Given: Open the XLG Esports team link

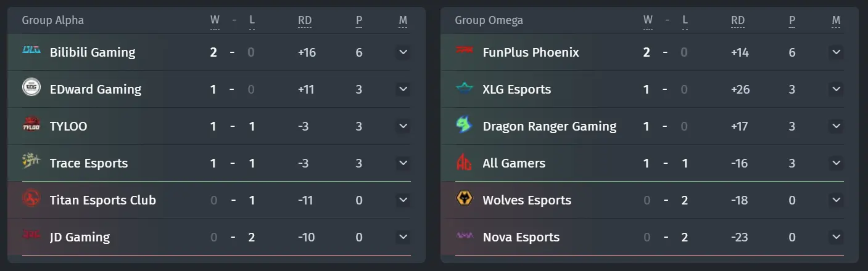Looking at the screenshot, I should pyautogui.click(x=517, y=89).
